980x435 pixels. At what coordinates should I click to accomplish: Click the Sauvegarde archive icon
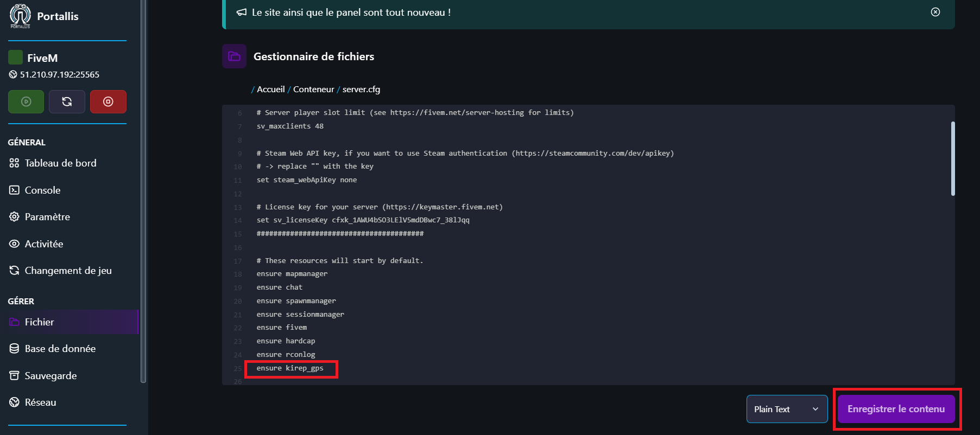(x=14, y=376)
